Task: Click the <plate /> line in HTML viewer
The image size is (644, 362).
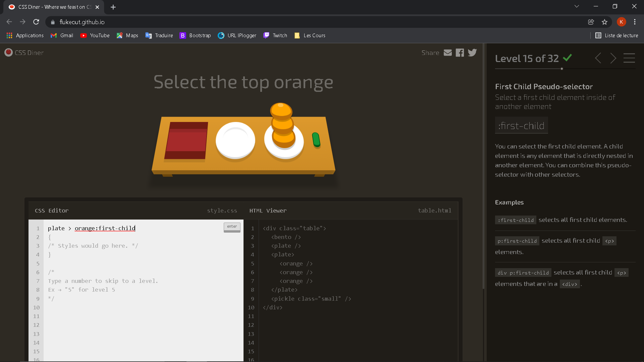Action: pos(286,246)
